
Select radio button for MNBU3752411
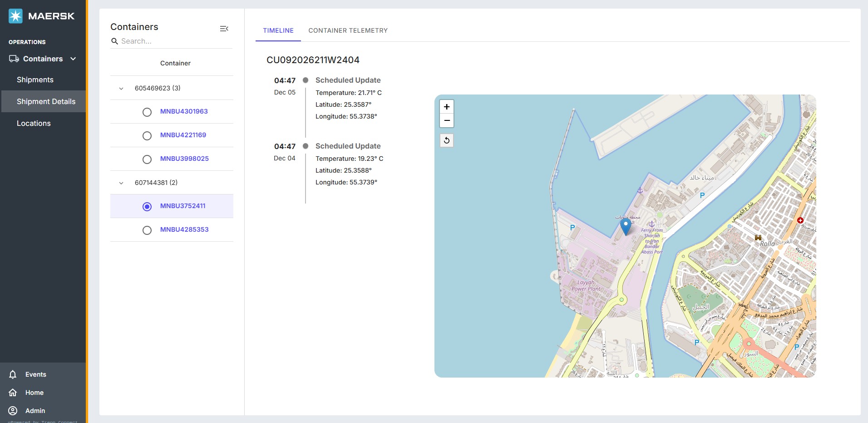(x=147, y=207)
